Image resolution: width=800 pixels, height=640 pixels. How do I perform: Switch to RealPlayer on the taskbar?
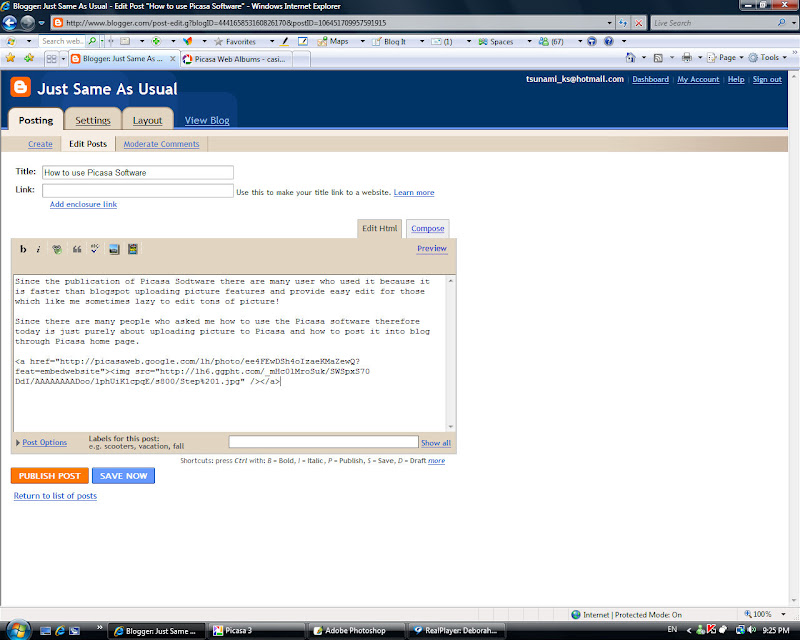click(x=457, y=630)
